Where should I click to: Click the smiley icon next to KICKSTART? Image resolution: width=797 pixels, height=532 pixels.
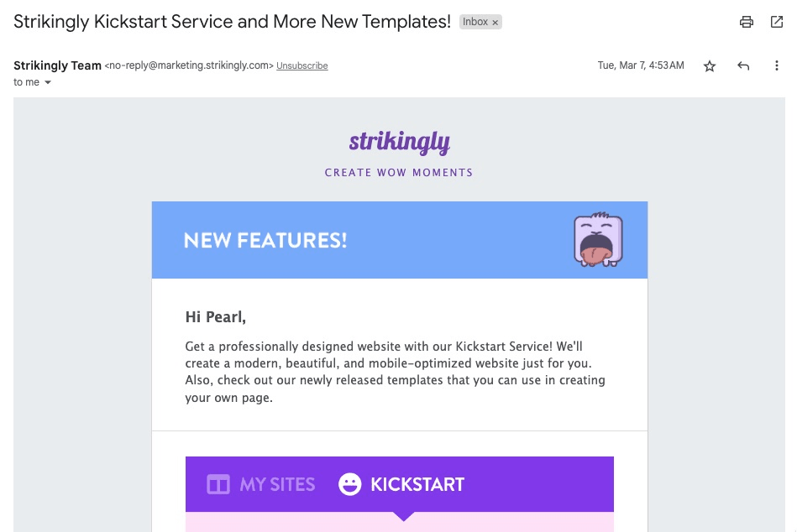[x=349, y=484]
